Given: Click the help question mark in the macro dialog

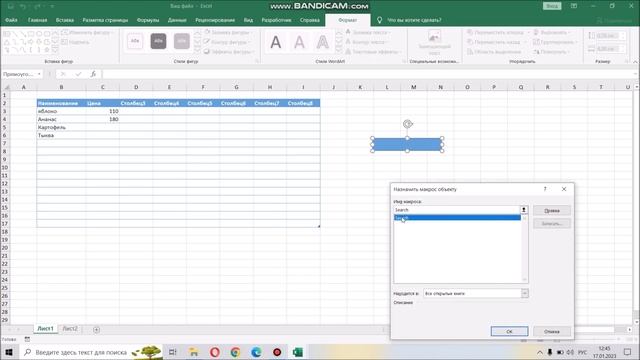Looking at the screenshot, I should 545,189.
